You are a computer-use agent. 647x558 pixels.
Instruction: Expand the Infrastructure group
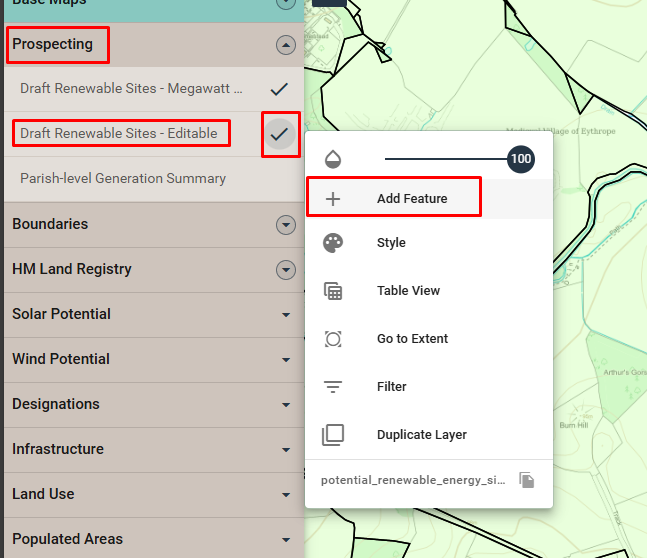pyautogui.click(x=286, y=450)
